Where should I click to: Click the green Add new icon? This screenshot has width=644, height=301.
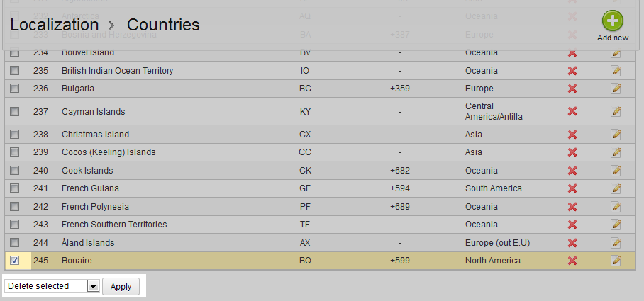[x=613, y=21]
